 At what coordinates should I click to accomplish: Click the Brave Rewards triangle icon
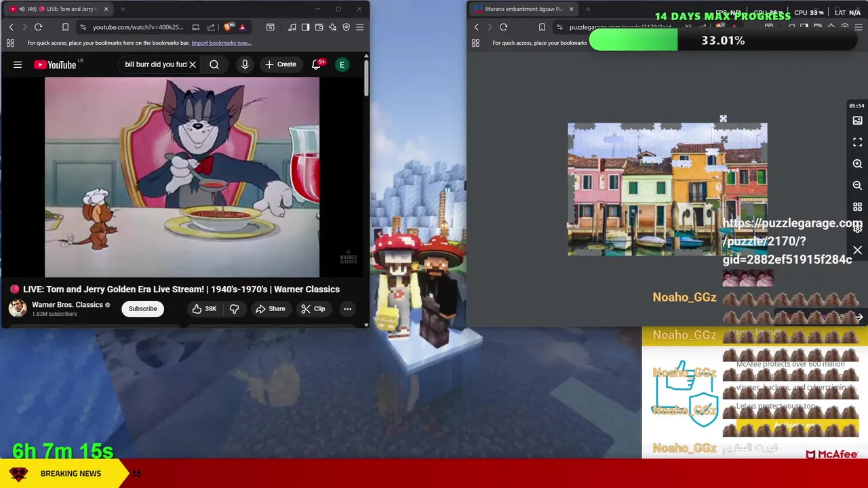pyautogui.click(x=242, y=27)
